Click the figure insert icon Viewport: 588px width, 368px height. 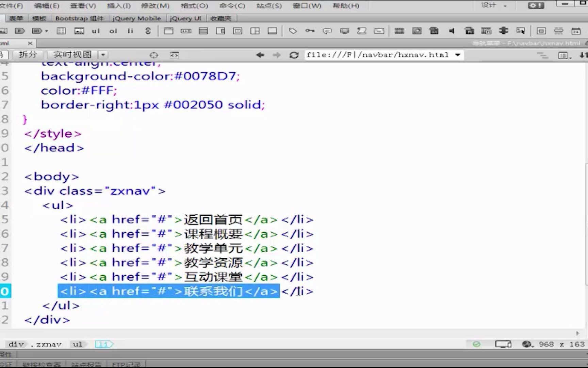[79, 31]
